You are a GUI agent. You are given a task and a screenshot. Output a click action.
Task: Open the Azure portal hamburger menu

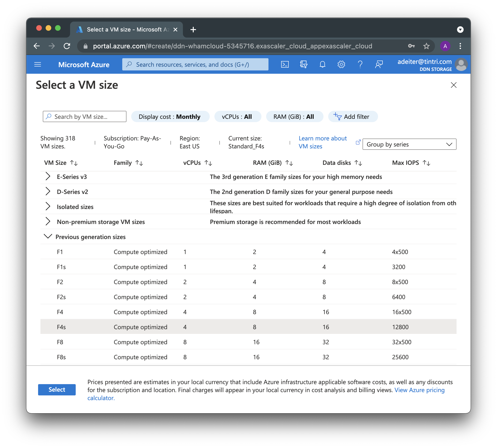point(37,65)
